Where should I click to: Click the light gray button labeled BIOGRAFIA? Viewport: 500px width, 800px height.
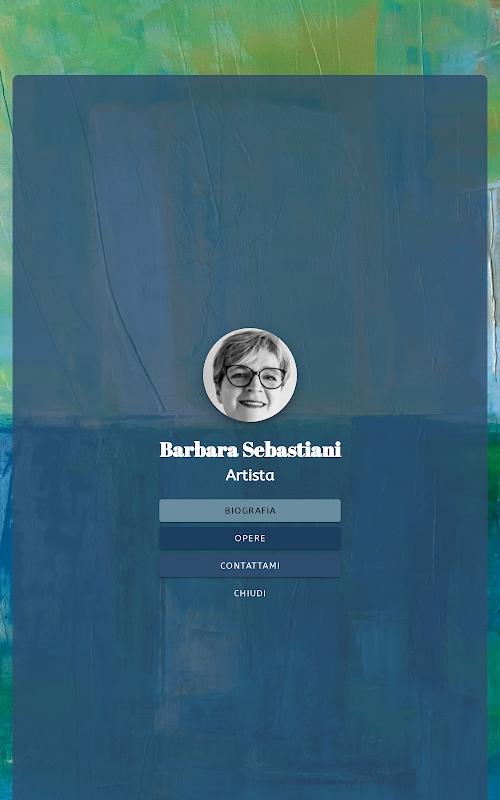pos(250,510)
